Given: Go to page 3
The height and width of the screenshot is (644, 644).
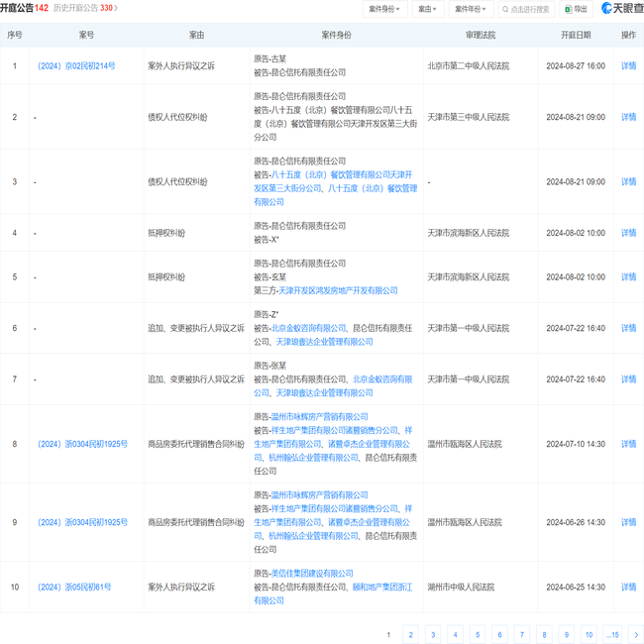Looking at the screenshot, I should [x=433, y=634].
